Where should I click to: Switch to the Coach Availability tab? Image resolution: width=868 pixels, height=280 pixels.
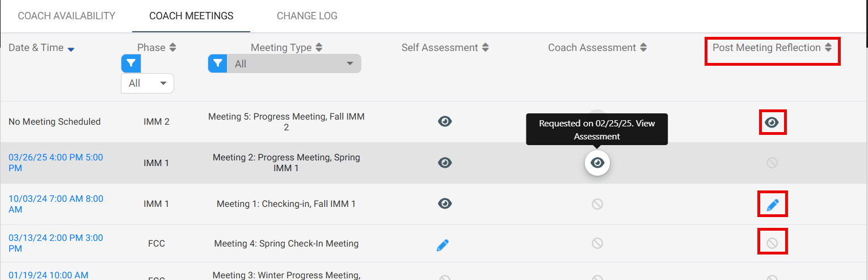click(66, 16)
